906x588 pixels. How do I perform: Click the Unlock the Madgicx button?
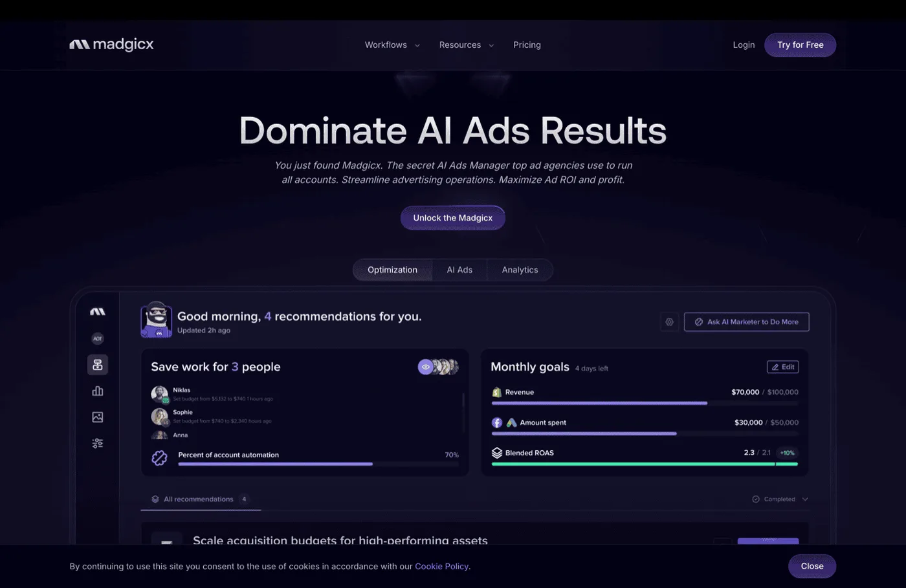coord(453,218)
